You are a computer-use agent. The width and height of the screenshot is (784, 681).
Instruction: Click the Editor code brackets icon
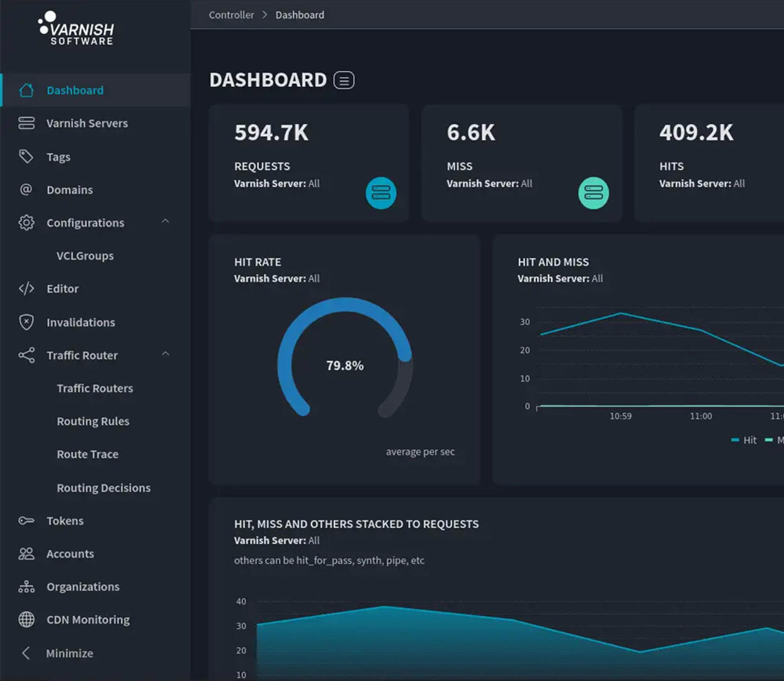26,289
